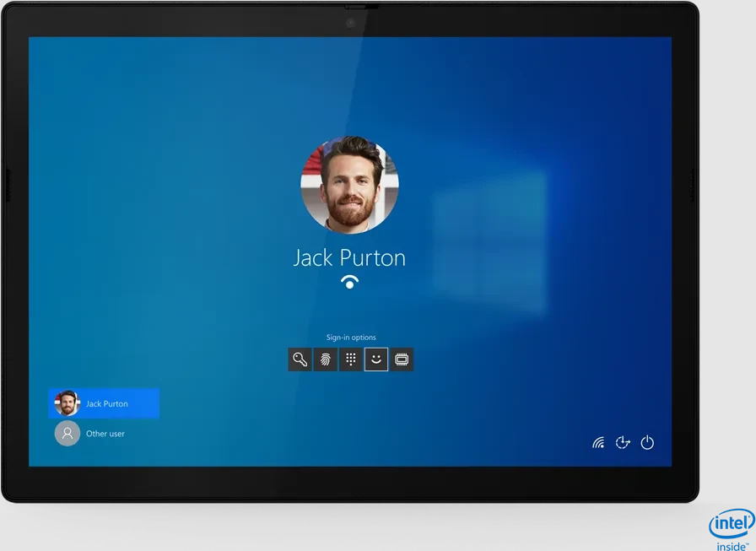The image size is (756, 551).
Task: Select the password key sign-in option
Action: pos(300,359)
